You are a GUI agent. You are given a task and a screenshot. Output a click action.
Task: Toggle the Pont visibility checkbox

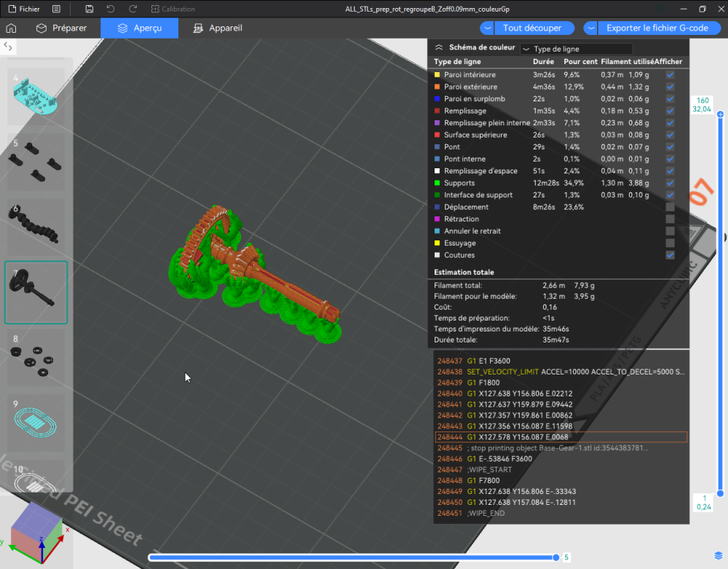(x=670, y=146)
